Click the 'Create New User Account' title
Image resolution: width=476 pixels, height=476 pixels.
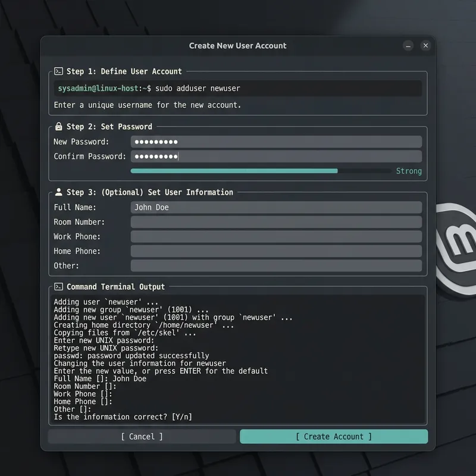pos(237,46)
